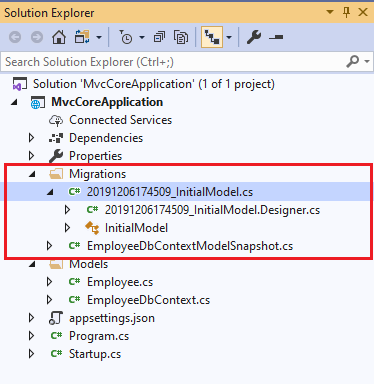Open the search options dropdown arrow
This screenshot has height=384, width=374.
(367, 62)
